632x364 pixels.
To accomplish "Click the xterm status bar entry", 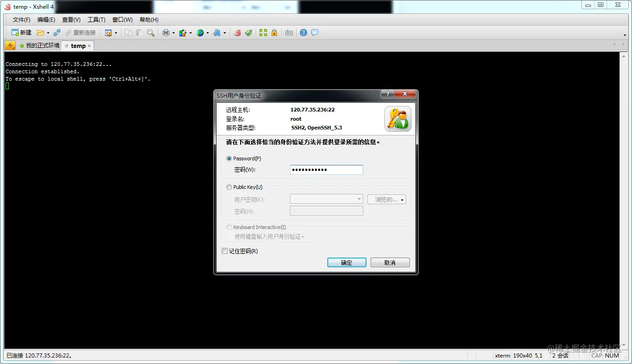I will coord(502,356).
